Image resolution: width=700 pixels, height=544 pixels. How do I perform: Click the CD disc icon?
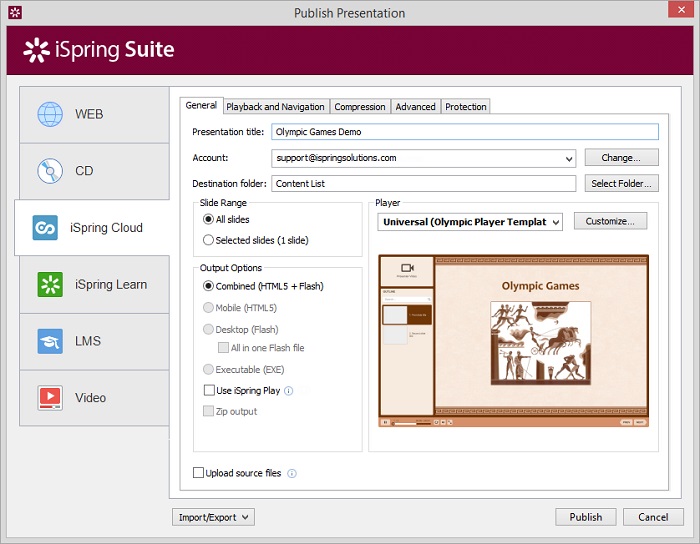(50, 171)
